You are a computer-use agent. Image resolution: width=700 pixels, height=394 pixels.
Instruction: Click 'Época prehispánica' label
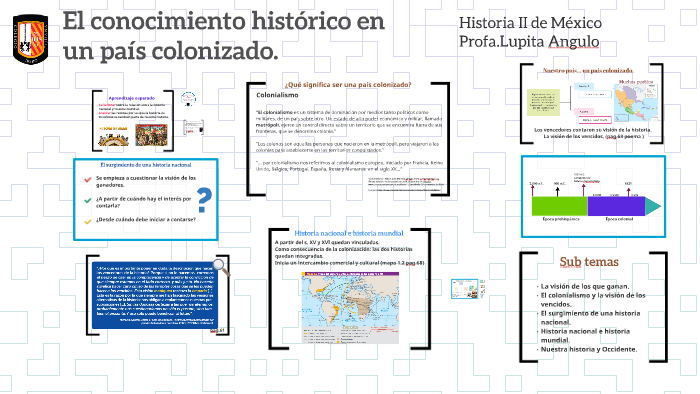561,219
